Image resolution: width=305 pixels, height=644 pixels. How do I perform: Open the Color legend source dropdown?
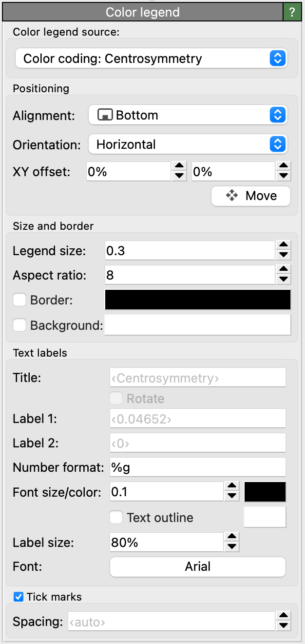(151, 59)
